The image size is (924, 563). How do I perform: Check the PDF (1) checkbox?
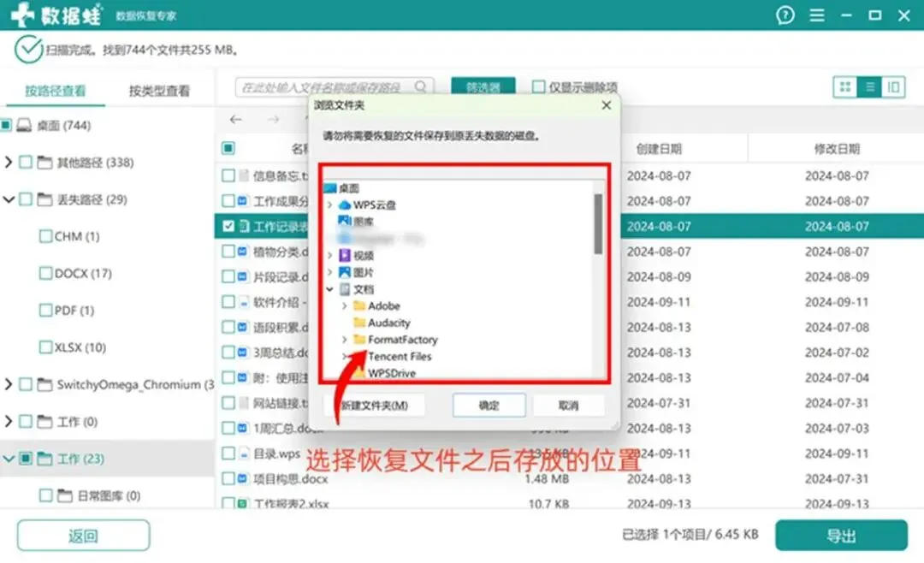tap(45, 310)
